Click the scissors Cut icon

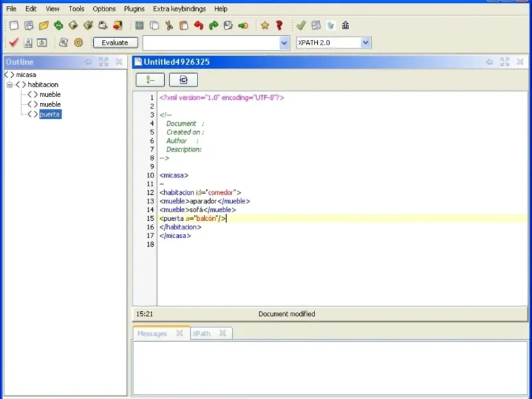(x=169, y=25)
